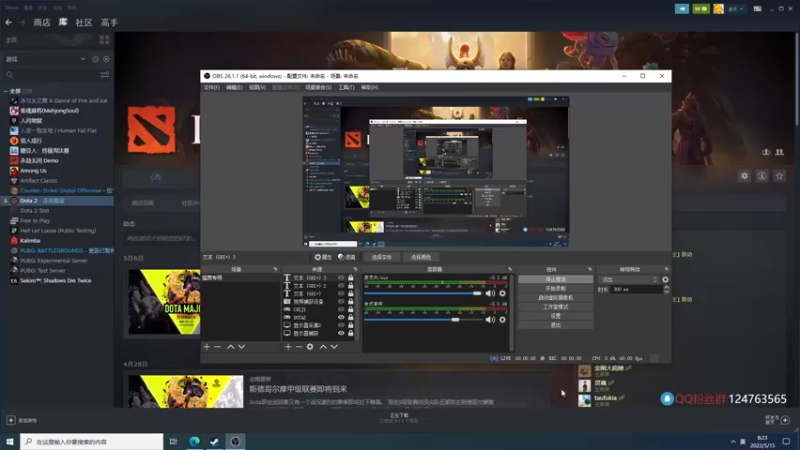Viewport: 800px width, 450px height.
Task: Open Microsoft Edge from the taskbar
Action: tap(194, 441)
